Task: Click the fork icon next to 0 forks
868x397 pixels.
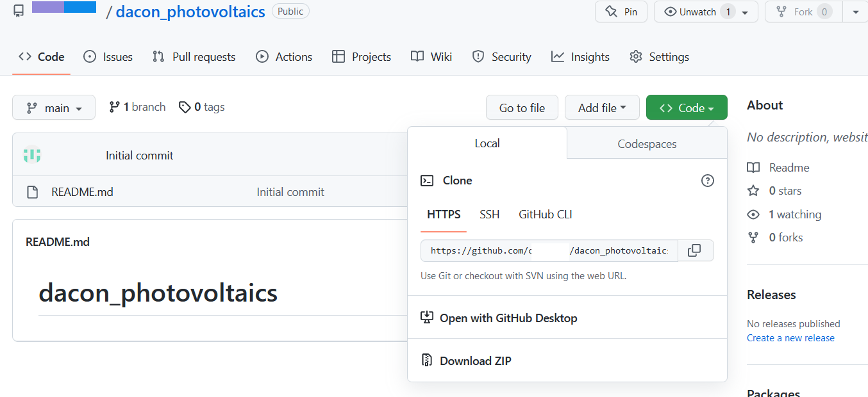Action: (753, 238)
